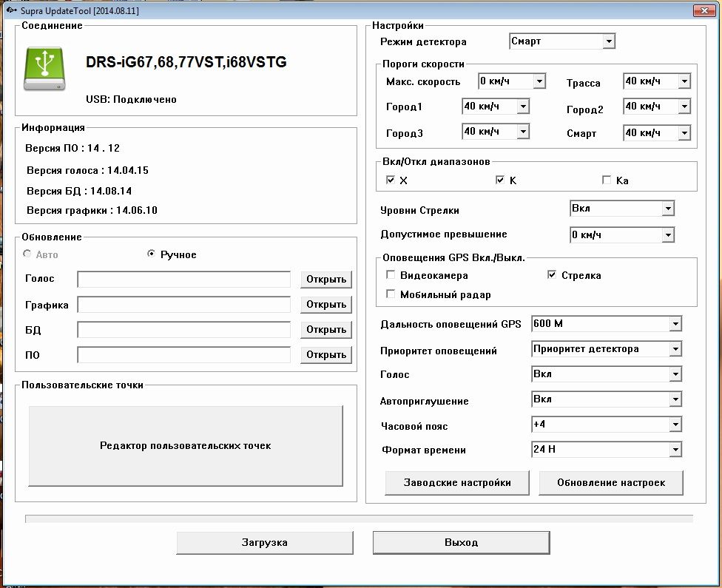This screenshot has width=722, height=588.
Task: Click Обновление настроек button
Action: pos(611,482)
